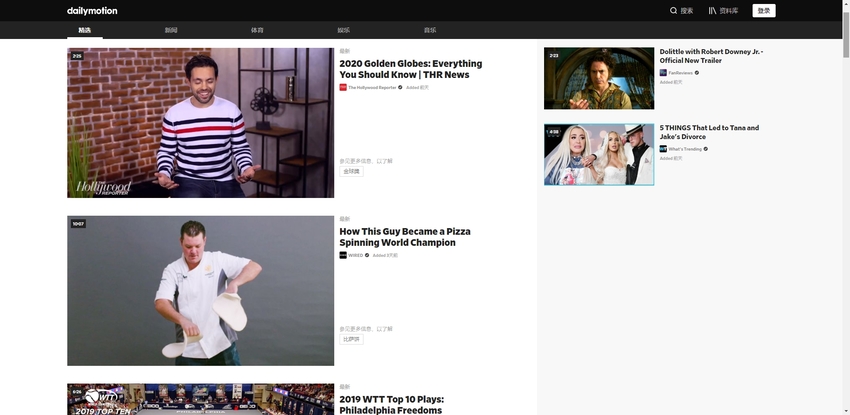
Task: Open the 2019 WTT Top 10 Plays title
Action: pos(391,405)
